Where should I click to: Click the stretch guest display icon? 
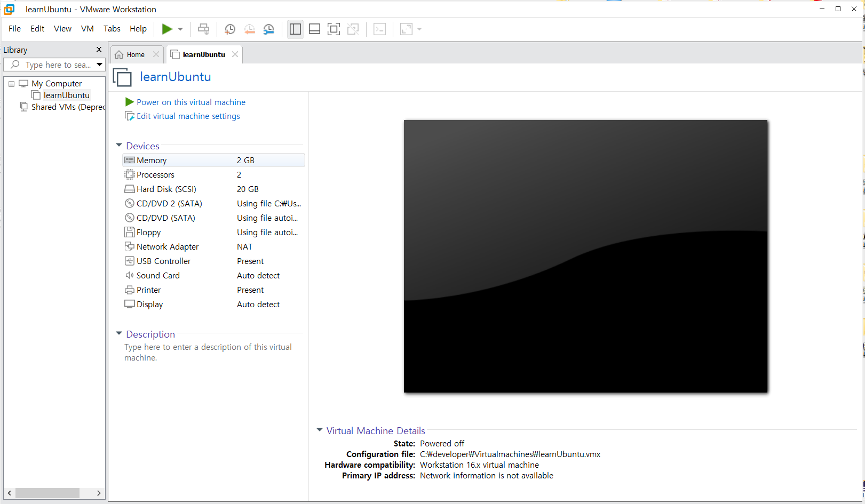[x=406, y=29]
